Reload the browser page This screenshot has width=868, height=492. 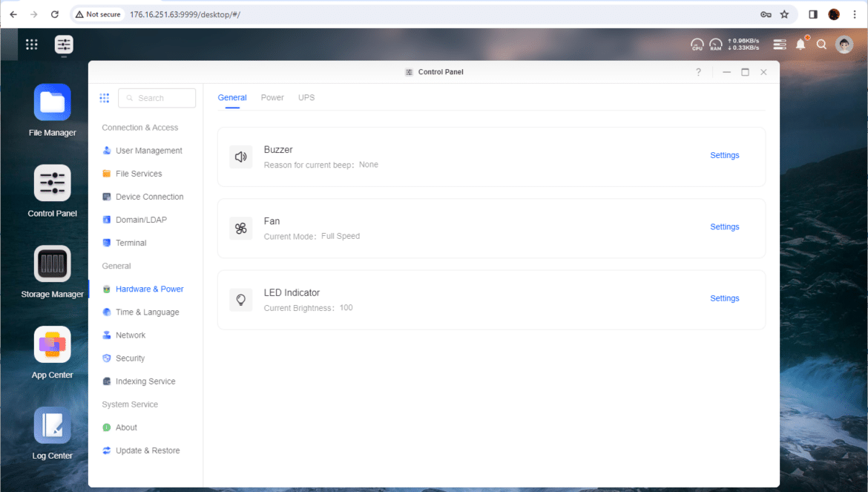[x=55, y=14]
